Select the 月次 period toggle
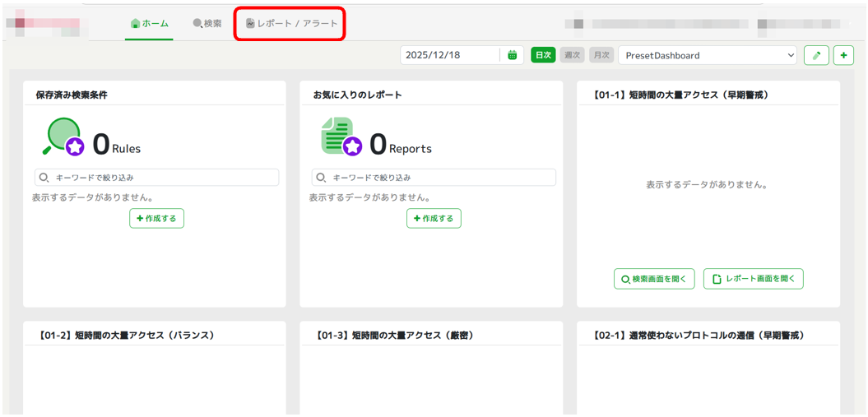 click(x=601, y=55)
